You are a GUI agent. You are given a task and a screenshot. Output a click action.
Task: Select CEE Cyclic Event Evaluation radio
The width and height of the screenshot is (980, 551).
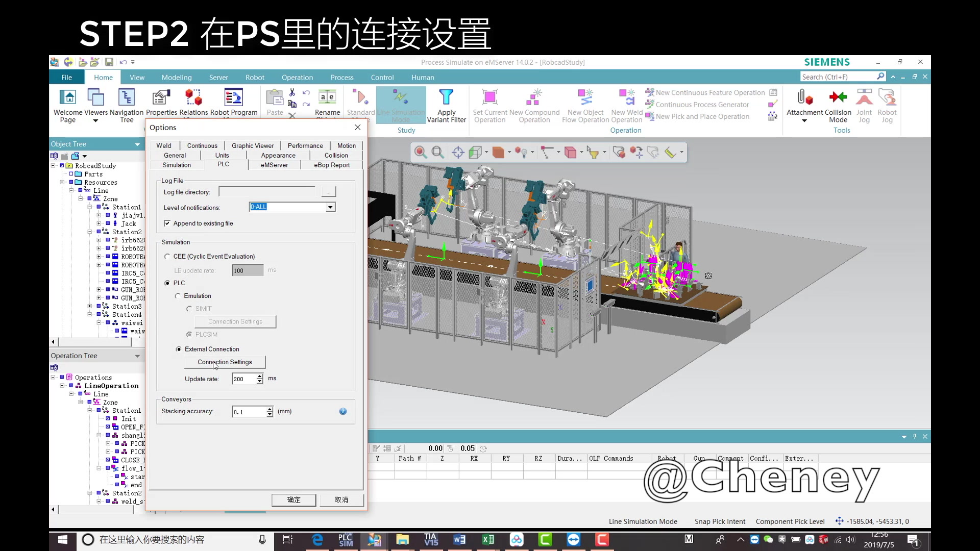167,257
